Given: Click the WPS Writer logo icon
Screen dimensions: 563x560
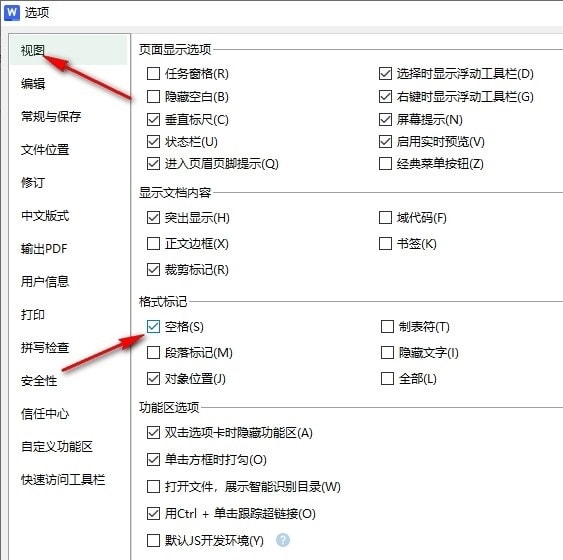Looking at the screenshot, I should click(x=12, y=13).
